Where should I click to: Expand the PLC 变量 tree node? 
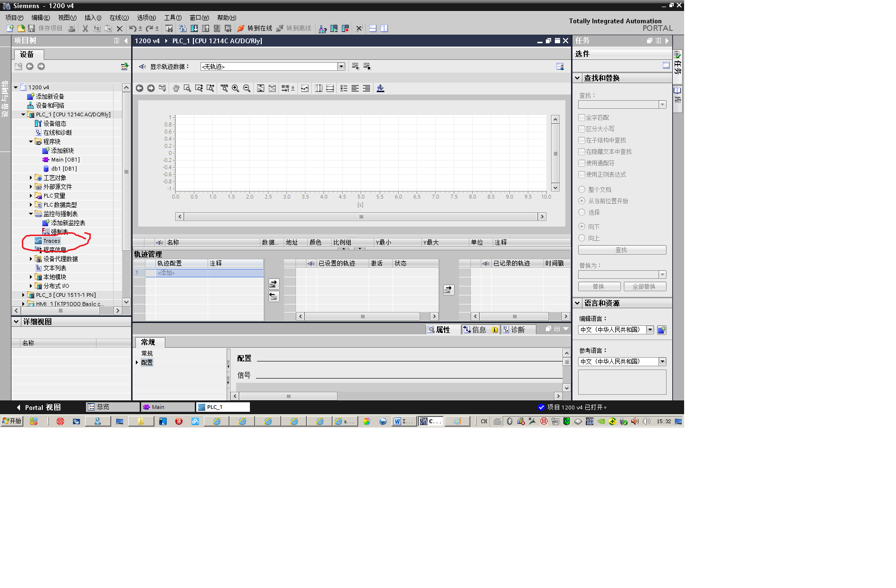[x=31, y=196]
